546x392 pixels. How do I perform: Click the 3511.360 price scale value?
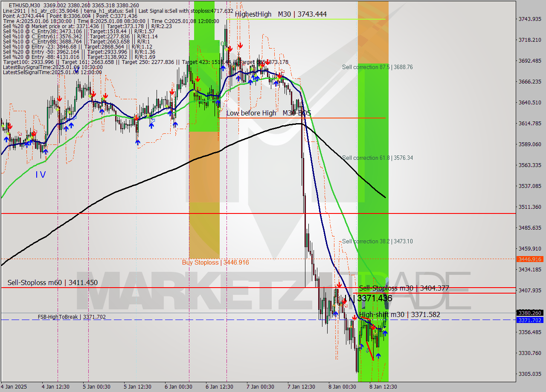pos(530,207)
